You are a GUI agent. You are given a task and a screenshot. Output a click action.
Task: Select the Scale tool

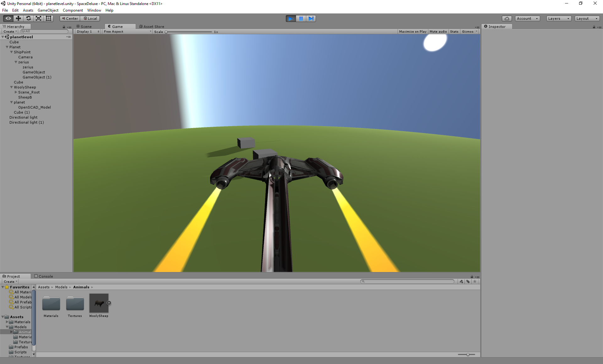tap(38, 19)
